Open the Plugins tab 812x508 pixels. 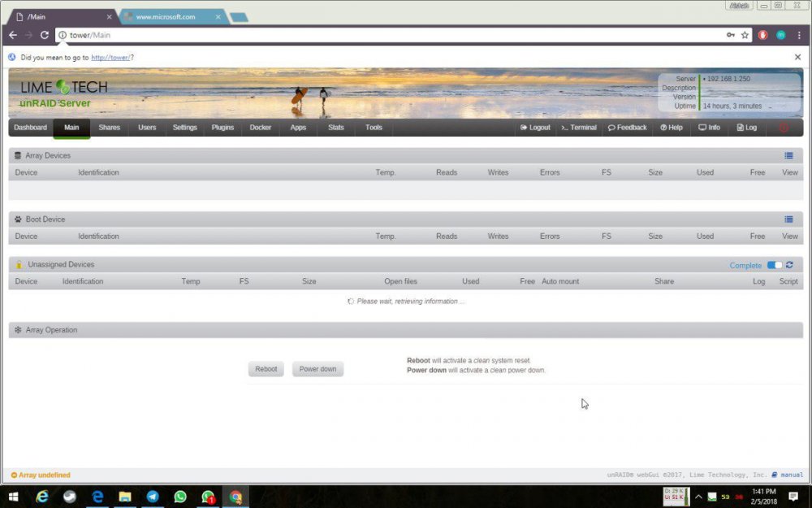click(x=222, y=128)
